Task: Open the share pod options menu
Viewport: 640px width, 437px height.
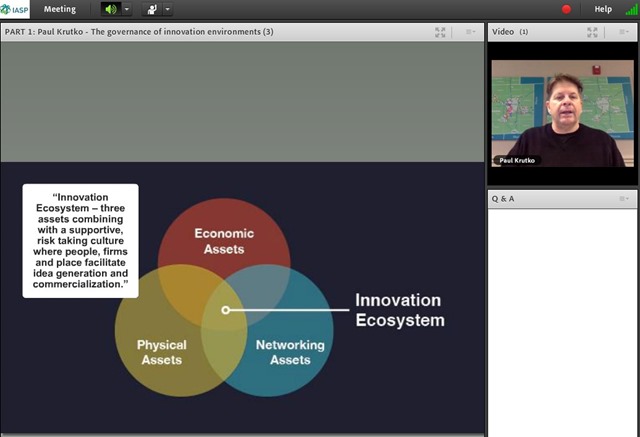Action: coord(471,32)
